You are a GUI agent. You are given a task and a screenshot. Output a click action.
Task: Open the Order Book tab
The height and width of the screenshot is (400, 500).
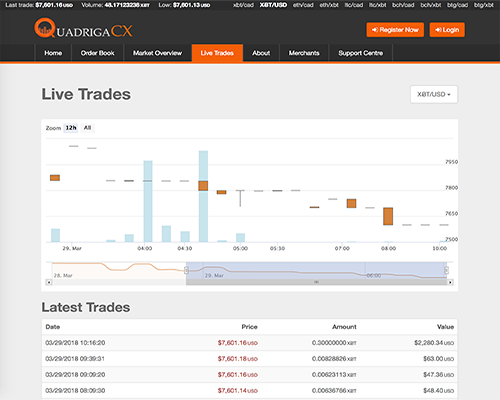coord(97,53)
